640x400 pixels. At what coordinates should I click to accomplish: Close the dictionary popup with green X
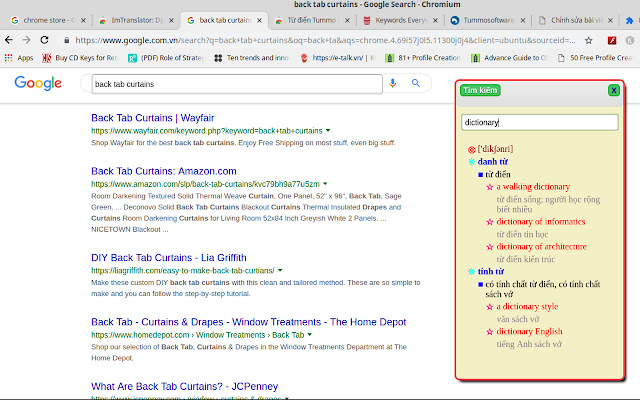(x=613, y=90)
